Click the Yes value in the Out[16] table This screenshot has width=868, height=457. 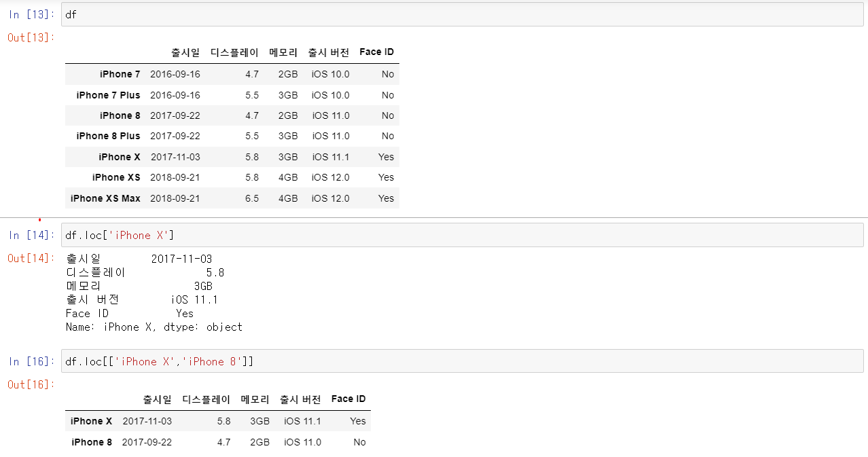(358, 421)
